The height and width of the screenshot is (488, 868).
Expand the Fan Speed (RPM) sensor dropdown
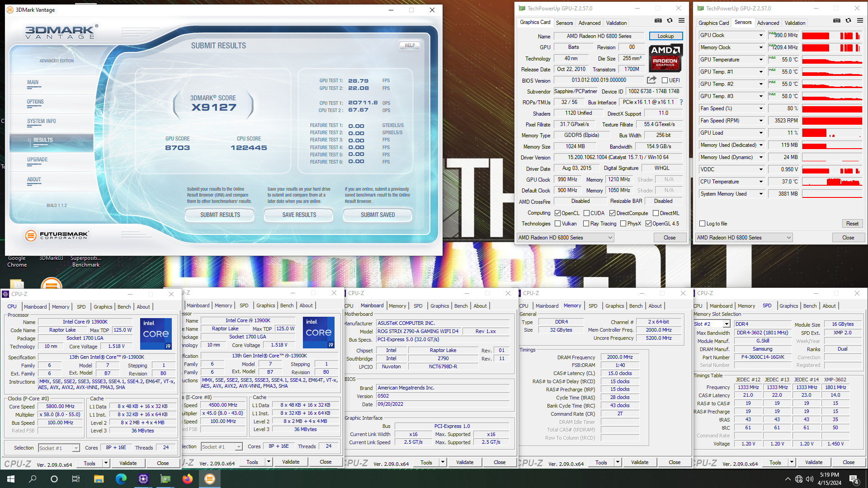coord(761,121)
